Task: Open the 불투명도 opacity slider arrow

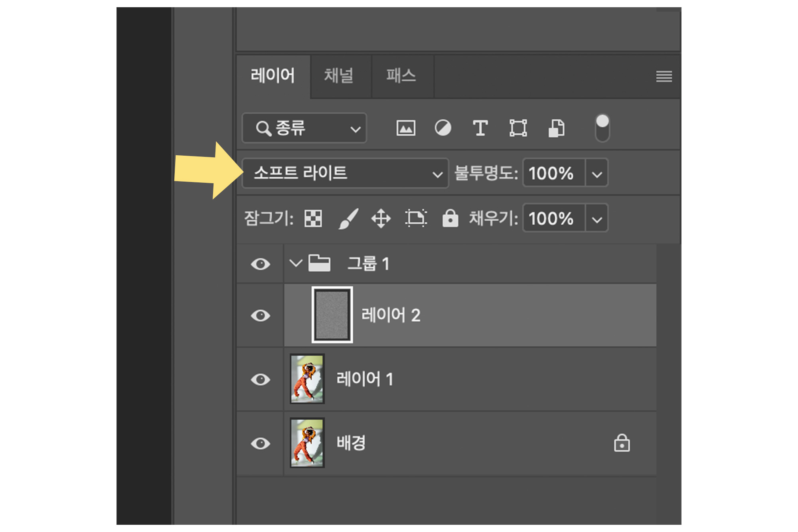Action: pos(597,174)
